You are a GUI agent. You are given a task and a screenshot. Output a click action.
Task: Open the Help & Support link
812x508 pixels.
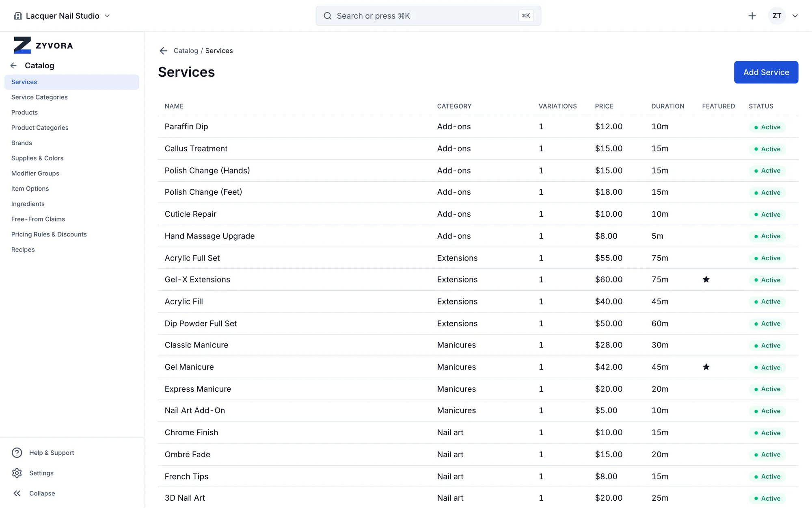52,453
